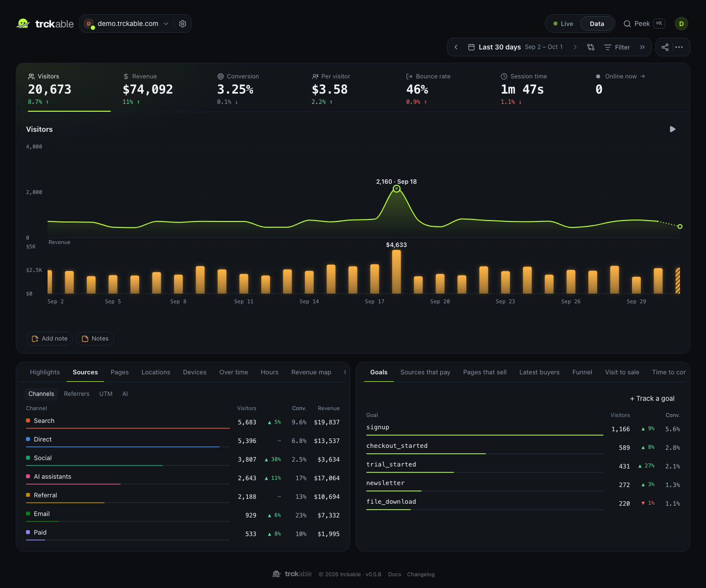706x588 pixels.
Task: Select the Revenue metric card
Action: tap(164, 89)
